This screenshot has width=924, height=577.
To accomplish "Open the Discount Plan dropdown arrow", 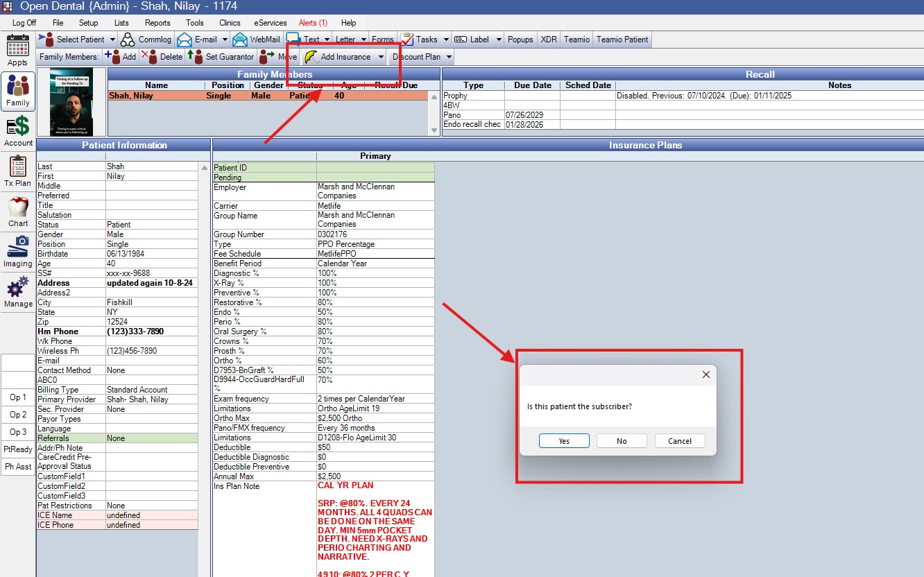I will 450,57.
